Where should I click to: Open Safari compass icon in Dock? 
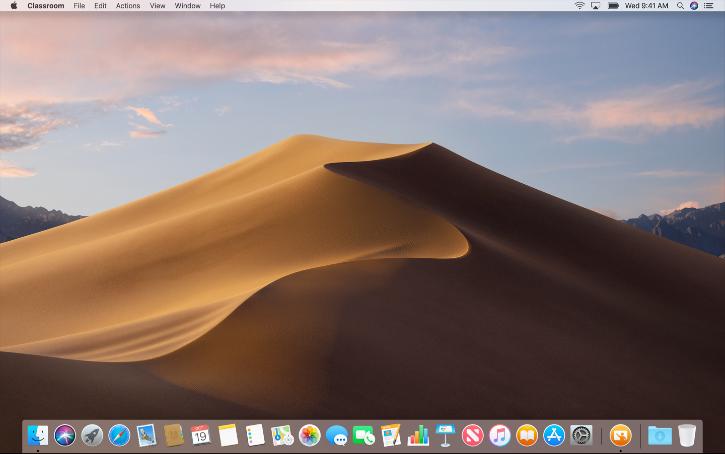click(119, 436)
